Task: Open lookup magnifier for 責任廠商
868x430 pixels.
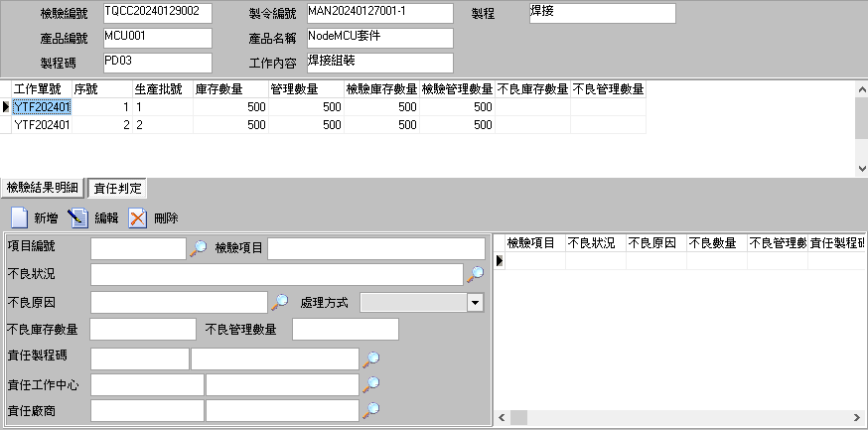Action: pos(370,410)
